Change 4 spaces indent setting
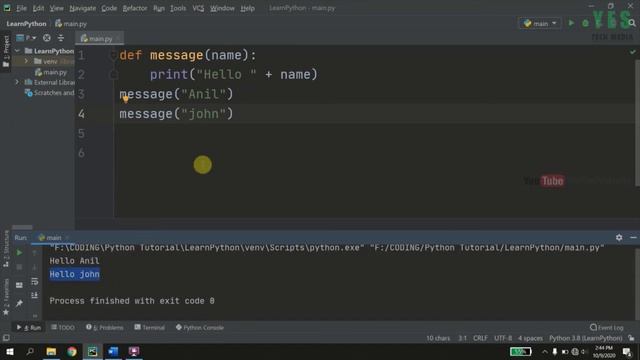The height and width of the screenshot is (360, 640). point(530,338)
